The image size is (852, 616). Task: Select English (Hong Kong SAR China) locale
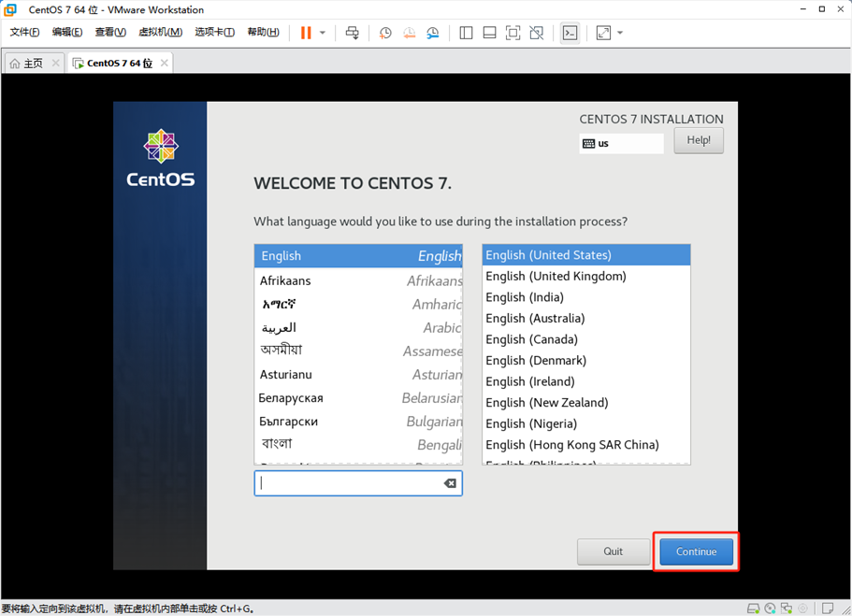tap(586, 445)
